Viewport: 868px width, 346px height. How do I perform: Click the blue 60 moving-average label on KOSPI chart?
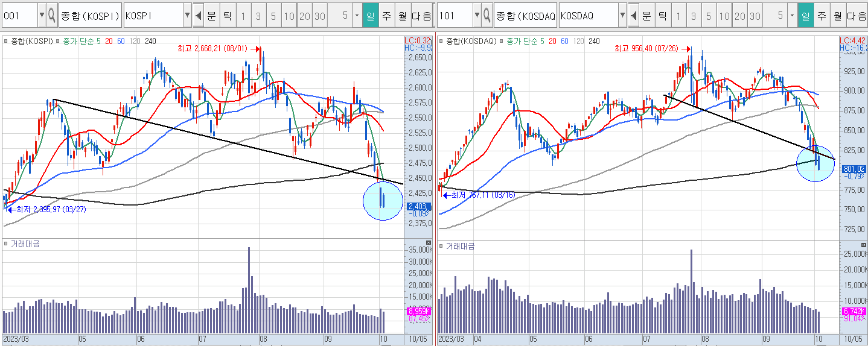pyautogui.click(x=120, y=42)
